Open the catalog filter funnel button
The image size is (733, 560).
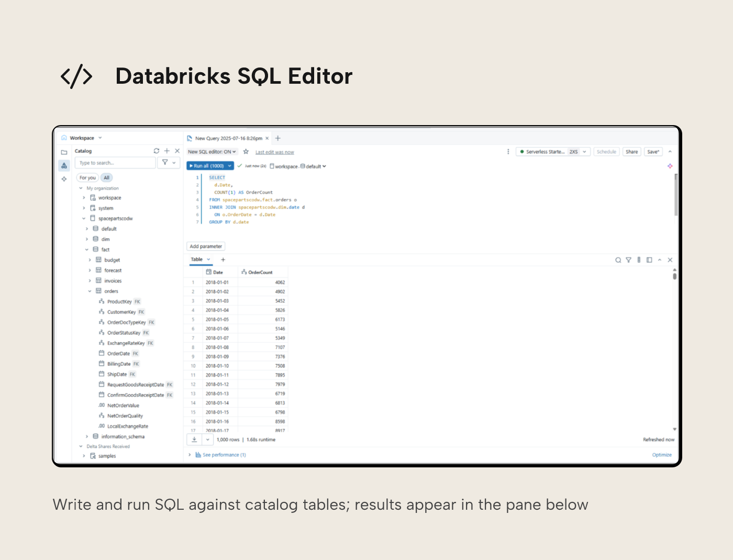point(169,163)
